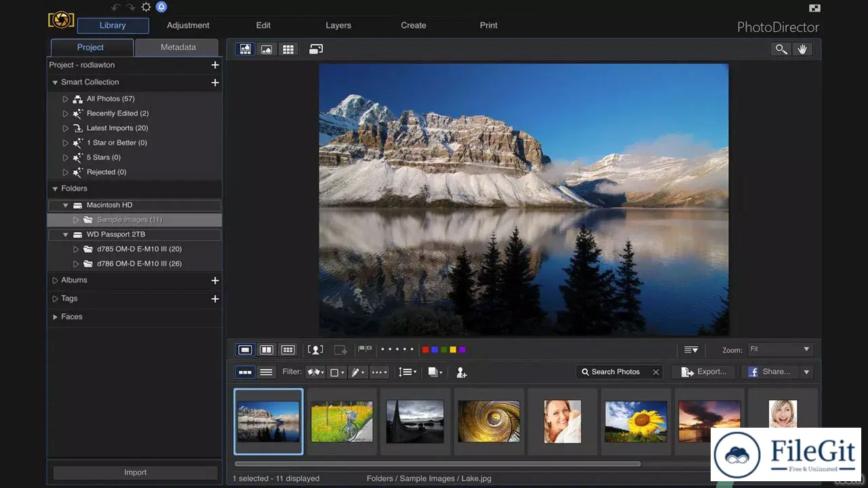Switch to the Metadata panel tab
The image size is (868, 488).
[178, 47]
